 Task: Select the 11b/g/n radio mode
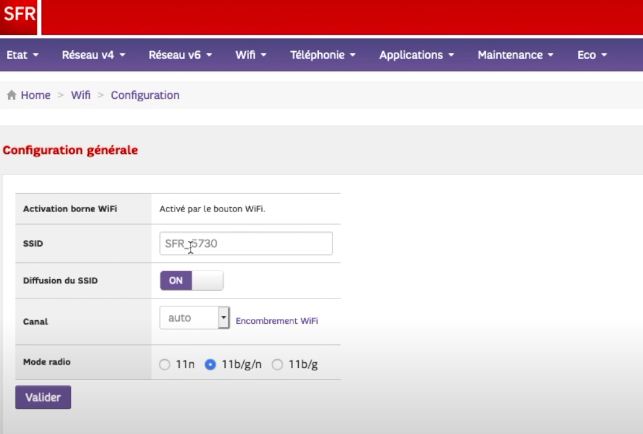click(x=210, y=364)
